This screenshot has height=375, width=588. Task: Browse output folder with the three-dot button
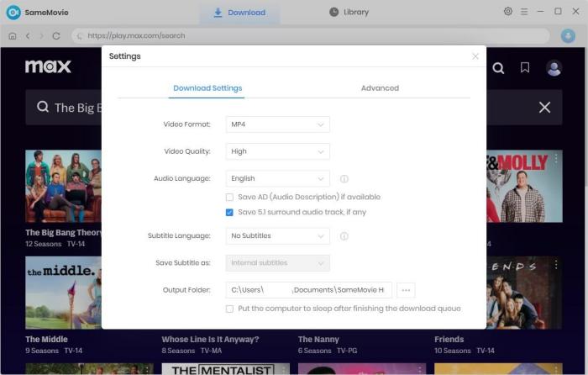pos(406,290)
